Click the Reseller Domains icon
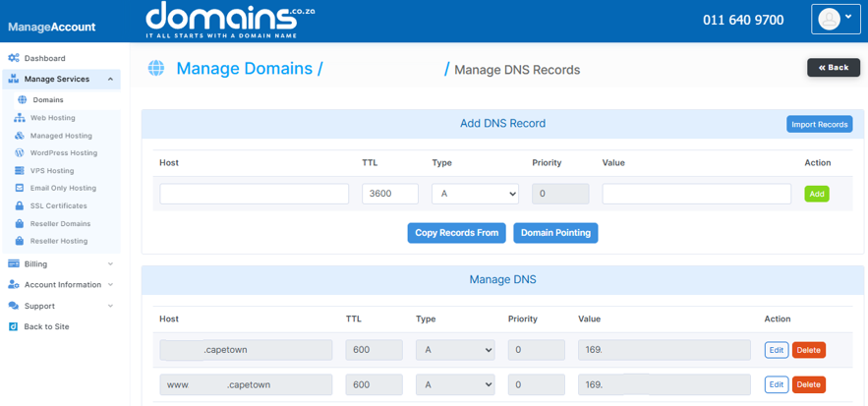 coord(20,224)
